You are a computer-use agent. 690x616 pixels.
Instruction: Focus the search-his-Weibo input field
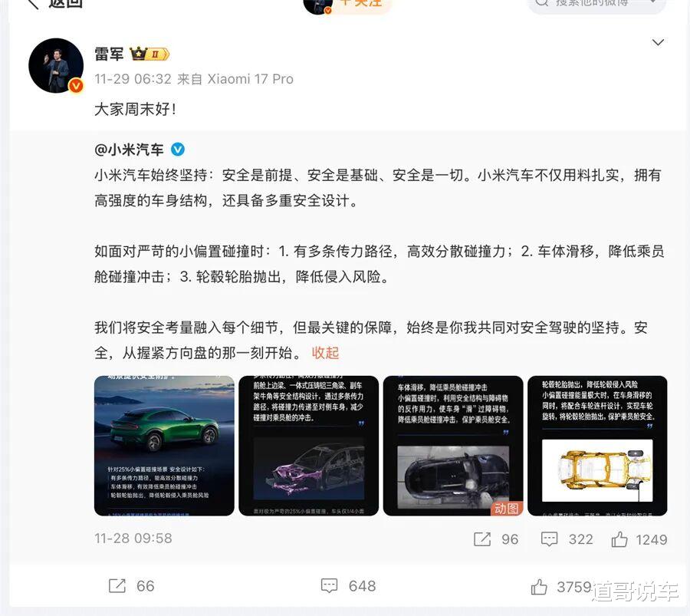point(596,5)
